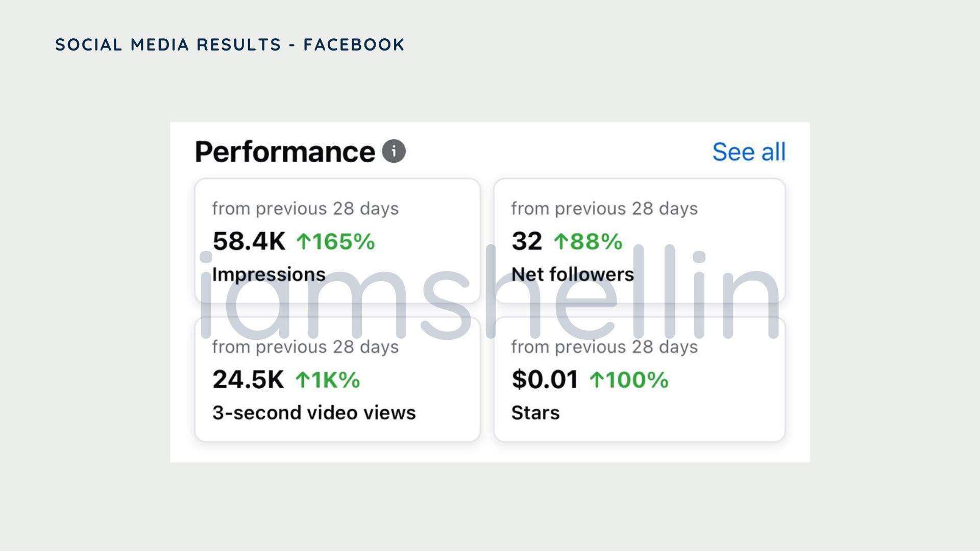Click the 58.4K impressions value
Viewport: 980px width, 551px height.
pos(249,241)
